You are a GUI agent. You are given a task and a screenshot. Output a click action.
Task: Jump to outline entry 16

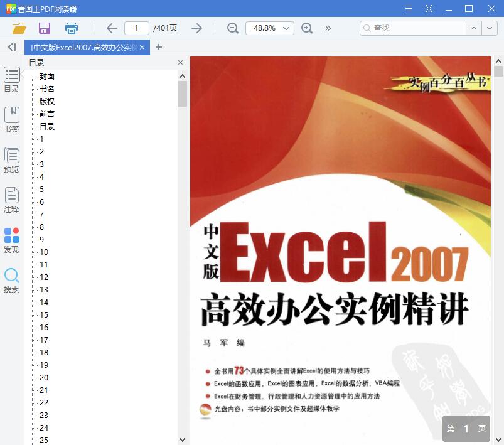click(44, 327)
